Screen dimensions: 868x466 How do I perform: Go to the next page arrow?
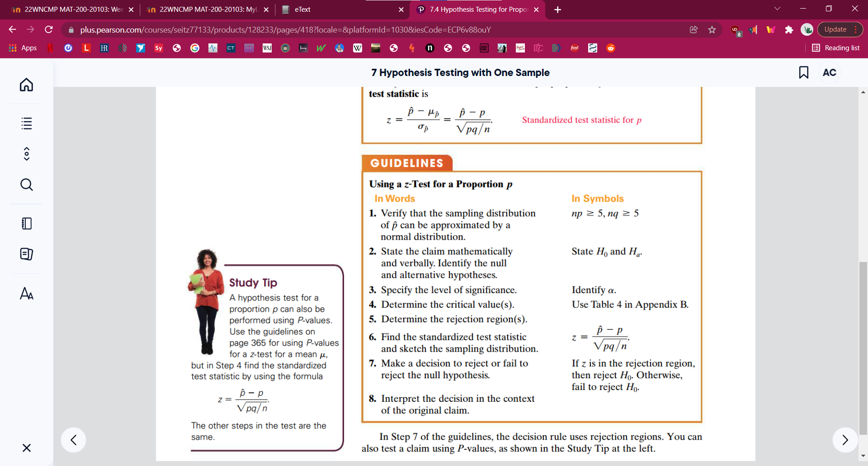tap(845, 440)
